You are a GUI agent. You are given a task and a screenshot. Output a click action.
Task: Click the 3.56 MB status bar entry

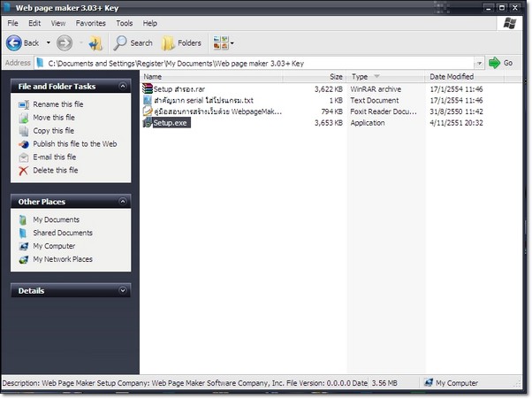click(384, 383)
